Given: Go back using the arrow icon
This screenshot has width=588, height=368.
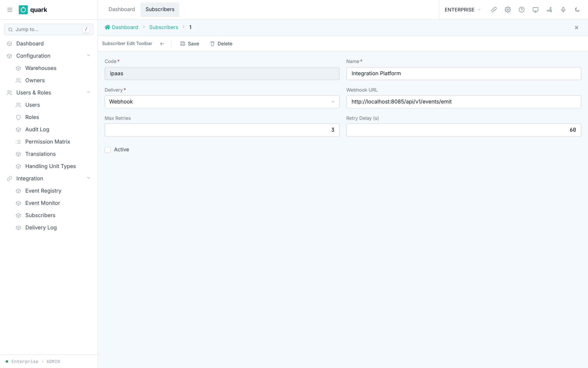Looking at the screenshot, I should pos(162,44).
